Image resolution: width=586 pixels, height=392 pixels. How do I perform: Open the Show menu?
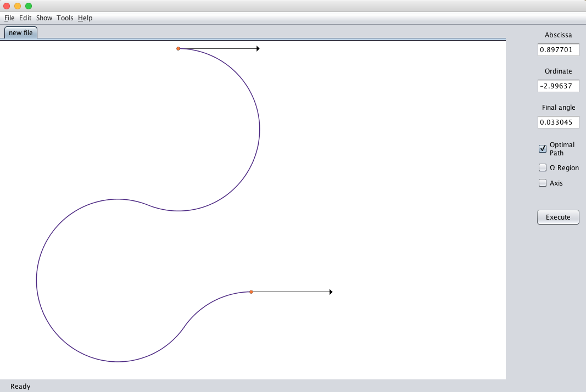44,18
